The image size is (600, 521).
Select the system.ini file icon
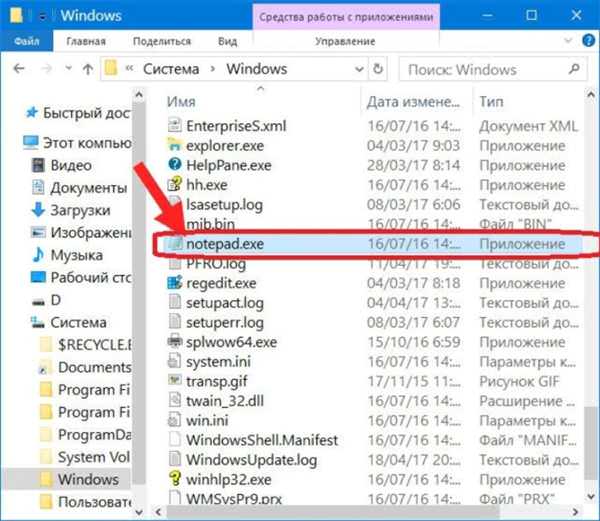(175, 360)
